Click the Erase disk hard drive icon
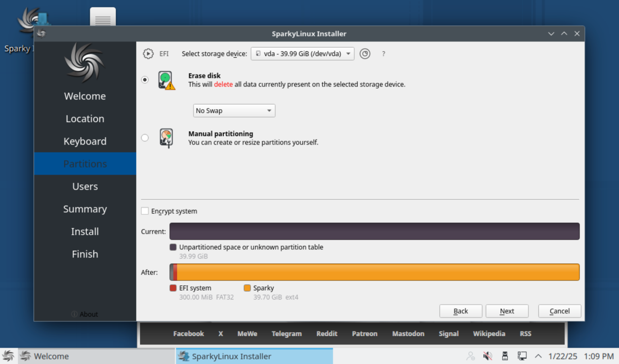Viewport: 619px width, 364px height. point(166,80)
